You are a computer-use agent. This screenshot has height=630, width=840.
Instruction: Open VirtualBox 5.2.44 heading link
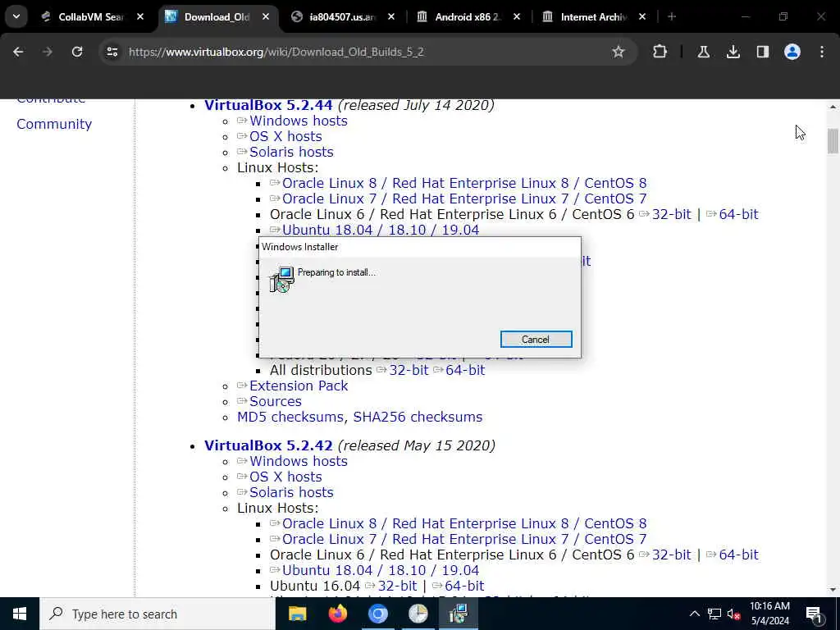268,105
